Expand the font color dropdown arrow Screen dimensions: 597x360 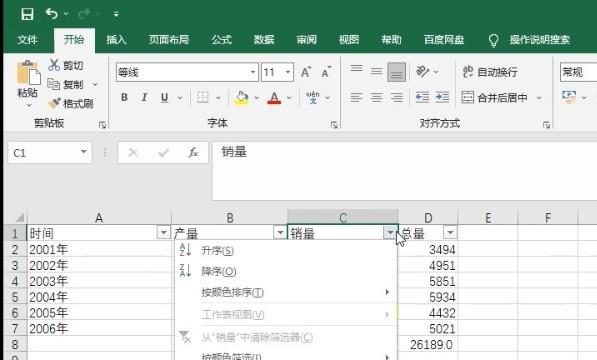click(x=289, y=98)
